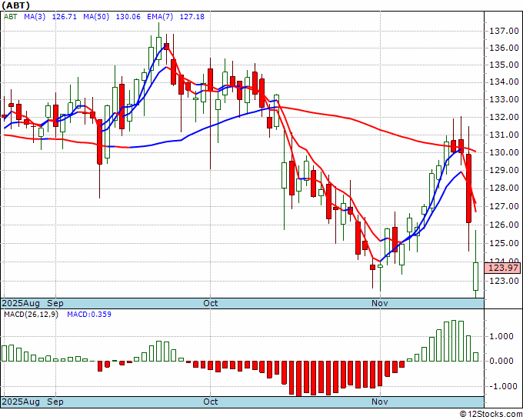The height and width of the screenshot is (420, 523).
Task: Click the (ABT) chart title
Action: pyautogui.click(x=15, y=5)
